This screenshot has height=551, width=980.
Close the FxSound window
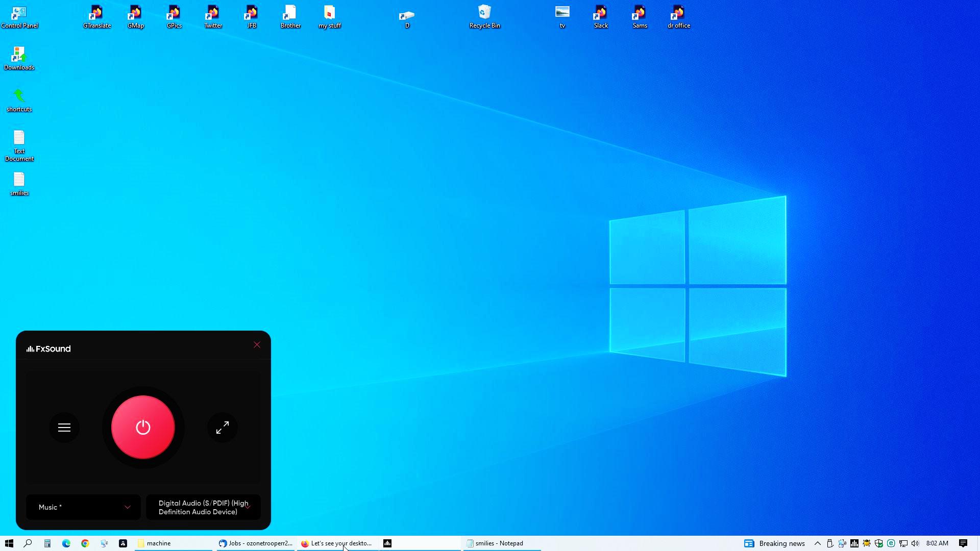click(x=257, y=345)
